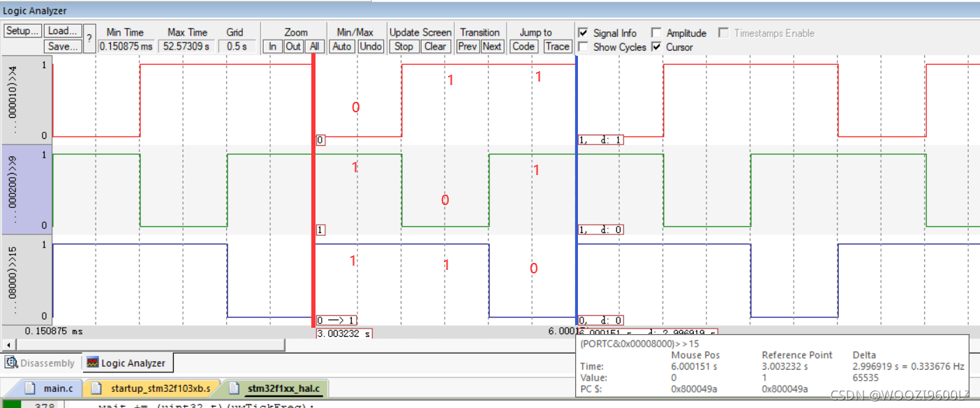Enable Show Cycles checkbox
Viewport: 980px width, 408px height.
[584, 47]
